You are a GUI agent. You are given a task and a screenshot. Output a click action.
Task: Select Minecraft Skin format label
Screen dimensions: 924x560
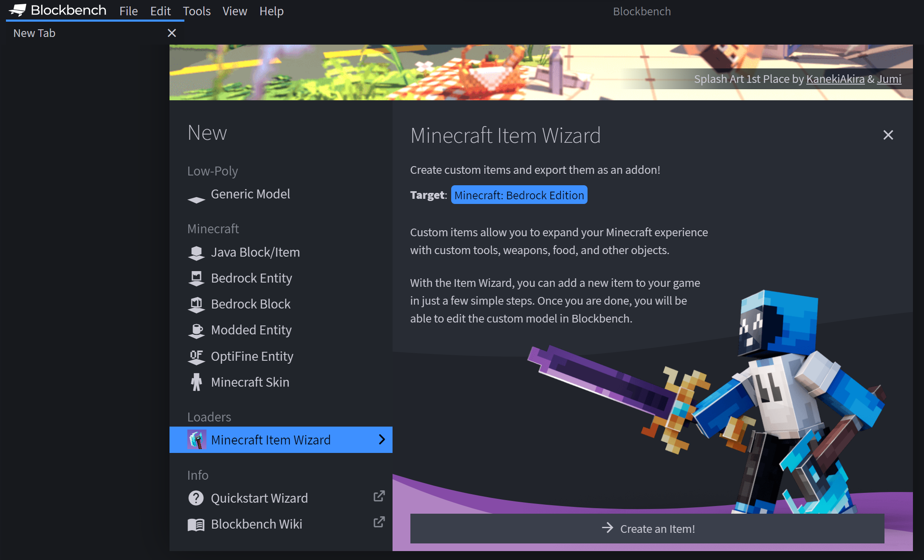pyautogui.click(x=250, y=382)
